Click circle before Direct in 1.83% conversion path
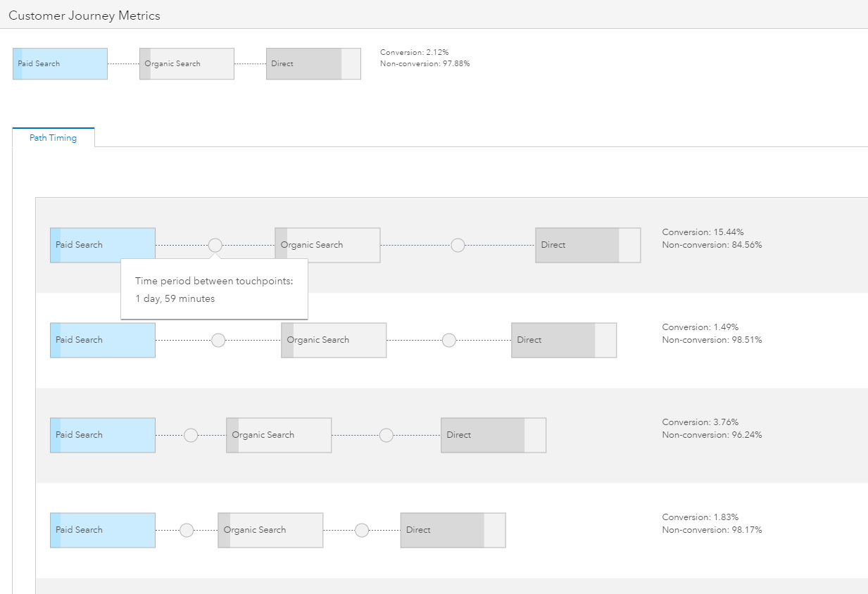Image resolution: width=868 pixels, height=594 pixels. pyautogui.click(x=362, y=530)
